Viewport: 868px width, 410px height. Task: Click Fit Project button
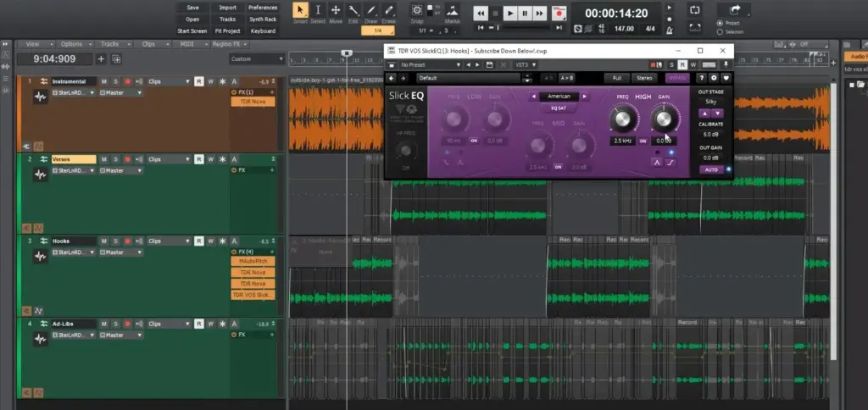pos(227,31)
